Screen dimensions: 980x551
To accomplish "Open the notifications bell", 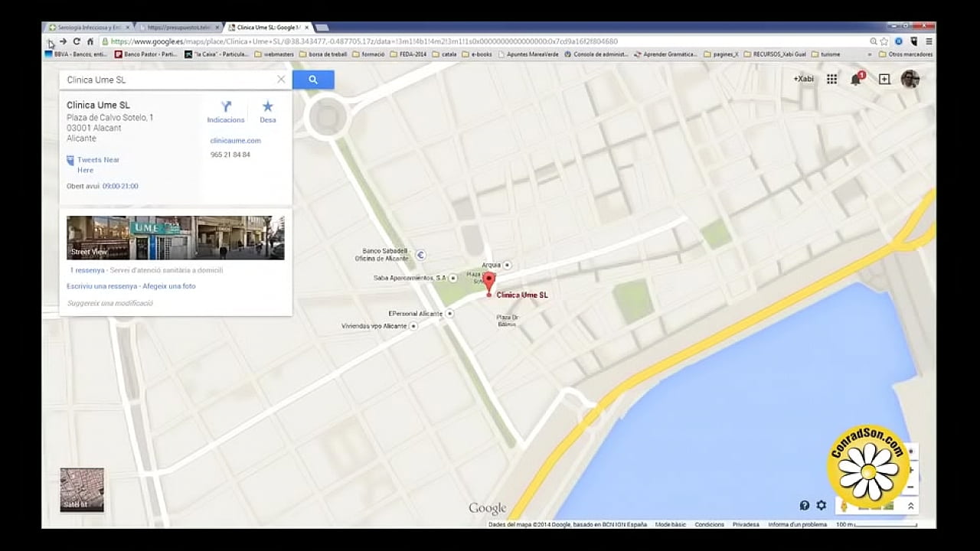I will click(856, 80).
